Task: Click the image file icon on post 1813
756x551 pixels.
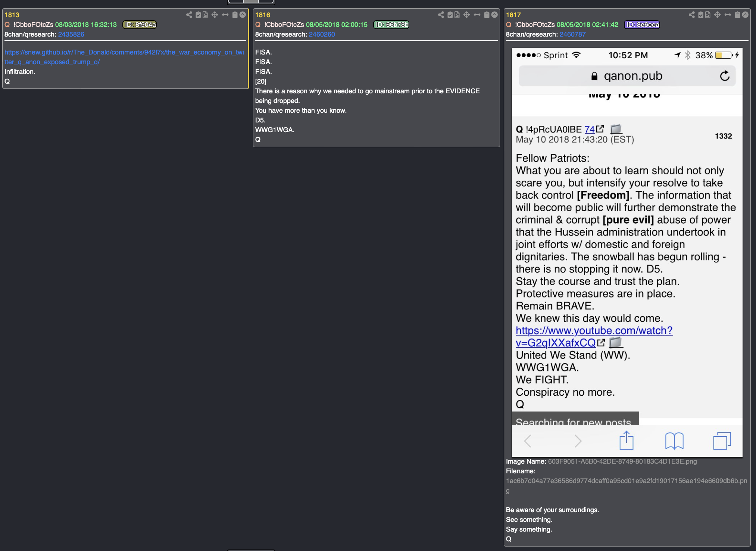Action: [205, 15]
